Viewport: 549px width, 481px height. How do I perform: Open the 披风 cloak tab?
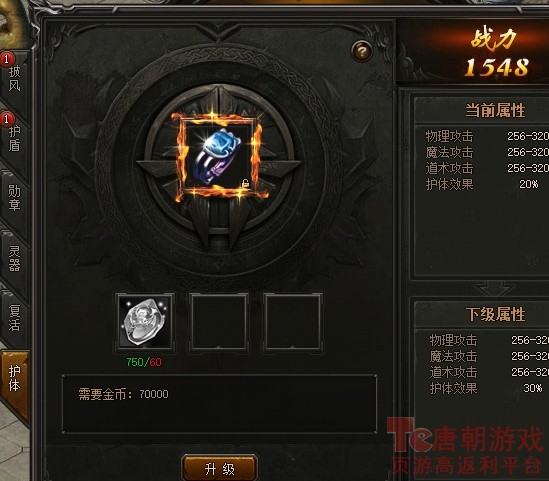point(15,78)
